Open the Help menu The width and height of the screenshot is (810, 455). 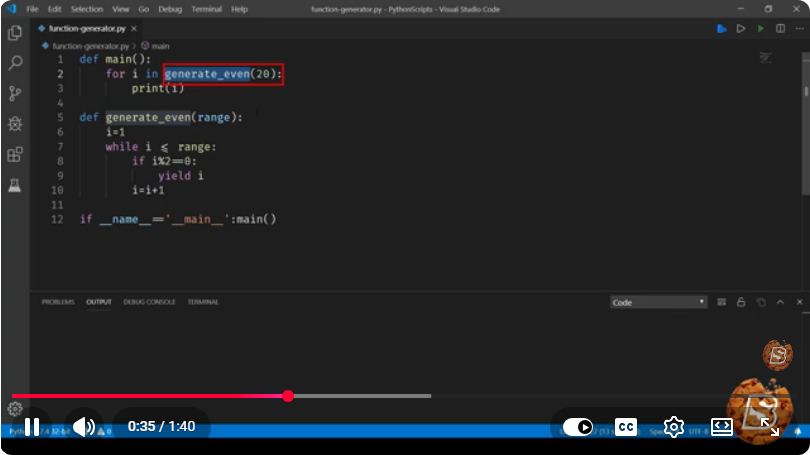(239, 9)
